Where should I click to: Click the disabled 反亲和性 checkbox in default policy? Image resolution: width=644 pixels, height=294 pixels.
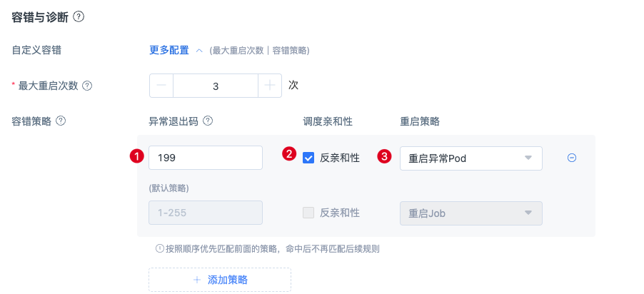click(308, 213)
